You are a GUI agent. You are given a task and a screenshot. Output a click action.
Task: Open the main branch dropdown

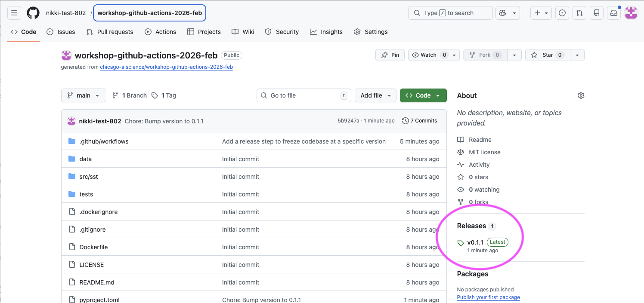(x=84, y=95)
